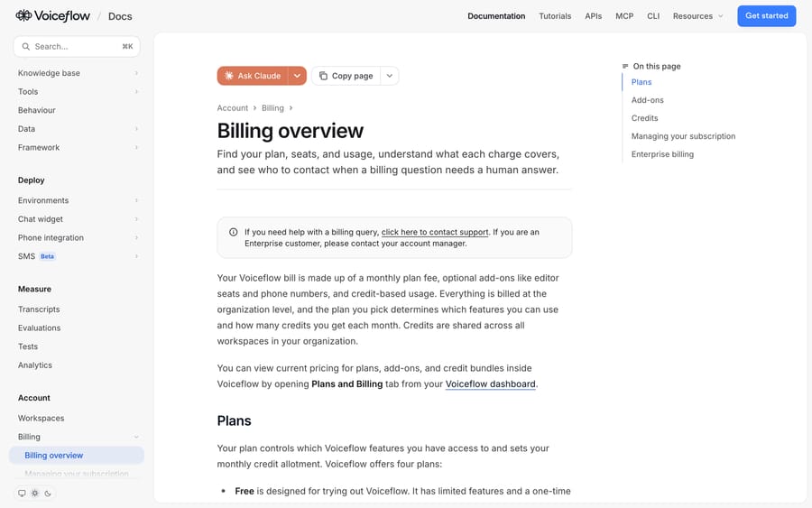Click the Copy page clipboard icon

[x=323, y=76]
